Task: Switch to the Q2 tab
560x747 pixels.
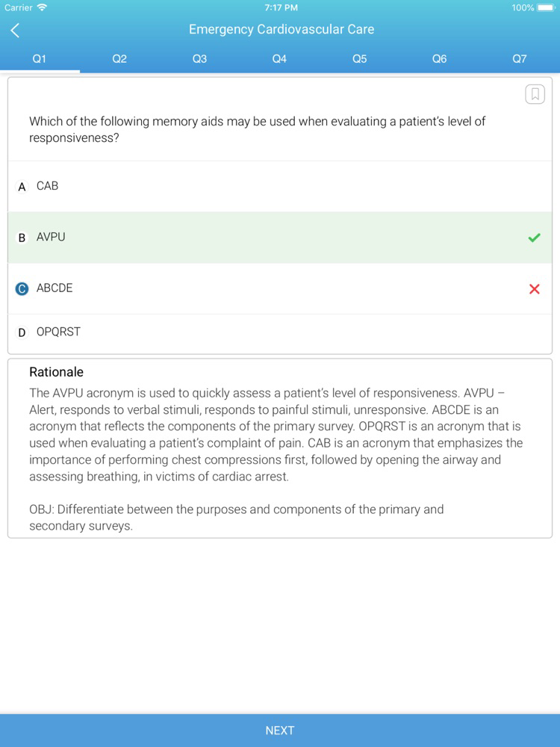Action: [x=119, y=58]
